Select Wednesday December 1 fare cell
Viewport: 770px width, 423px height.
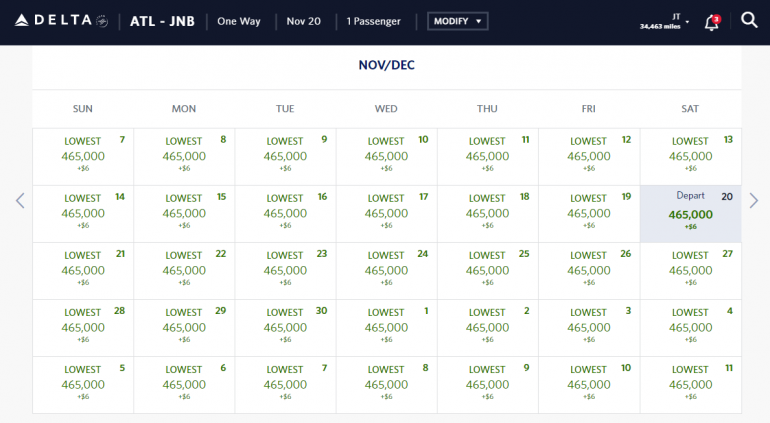tap(386, 327)
